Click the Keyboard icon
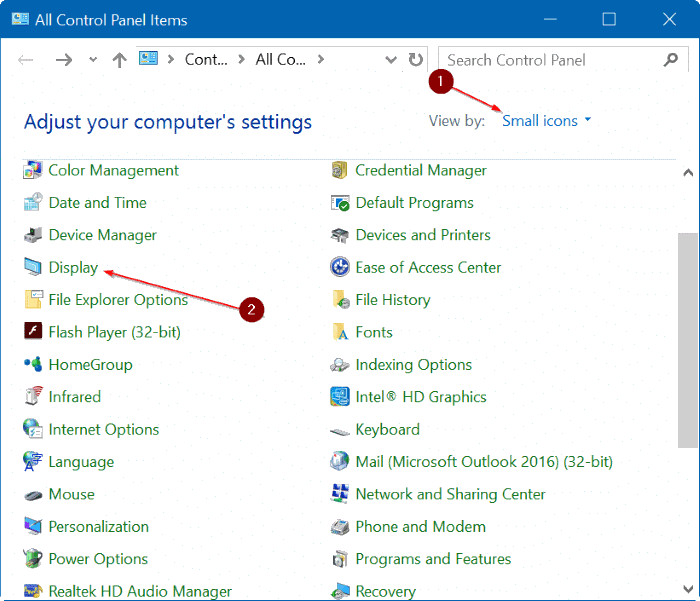Screen dimensions: 700x601 tap(340, 431)
